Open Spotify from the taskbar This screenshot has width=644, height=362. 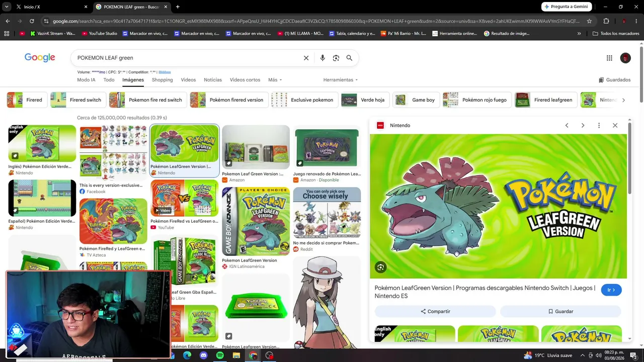coord(220,355)
